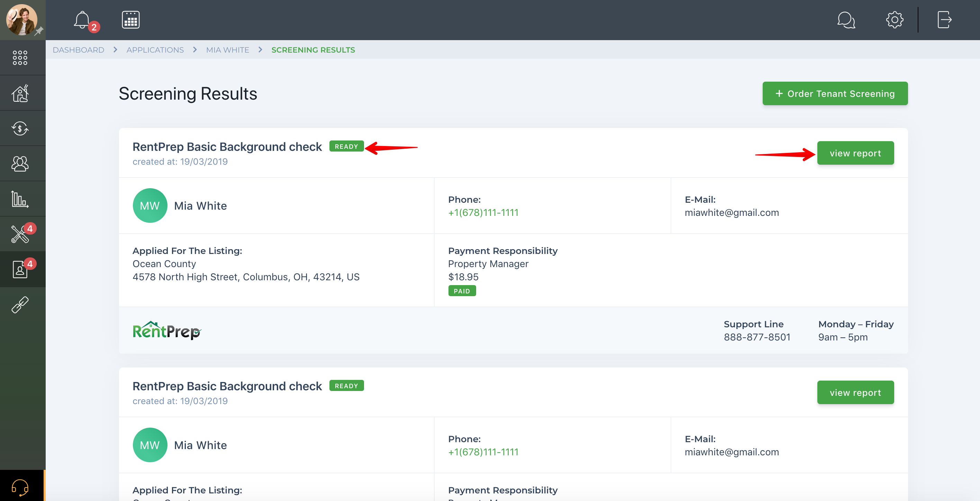Click the PAID status badge
The image size is (980, 501).
point(462,291)
